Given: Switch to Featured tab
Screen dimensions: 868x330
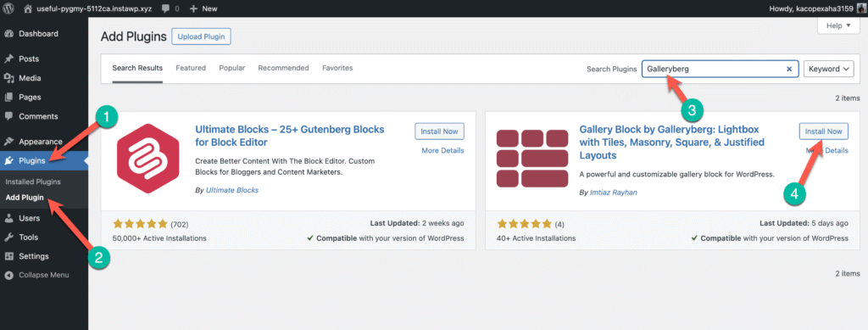Looking at the screenshot, I should pyautogui.click(x=191, y=68).
